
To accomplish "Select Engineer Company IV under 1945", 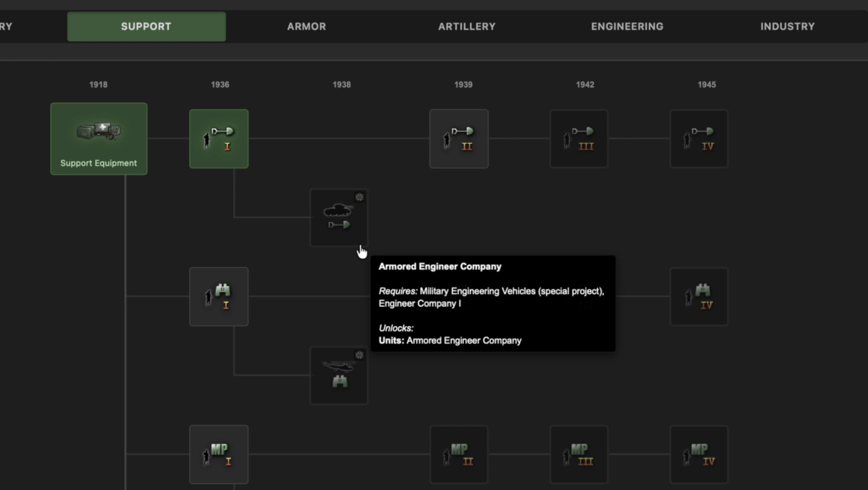I will [x=699, y=139].
